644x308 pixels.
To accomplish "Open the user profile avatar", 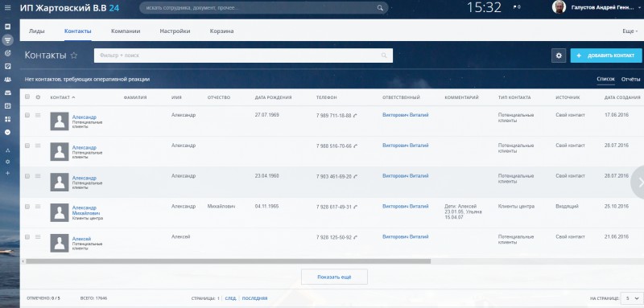I will coord(559,7).
